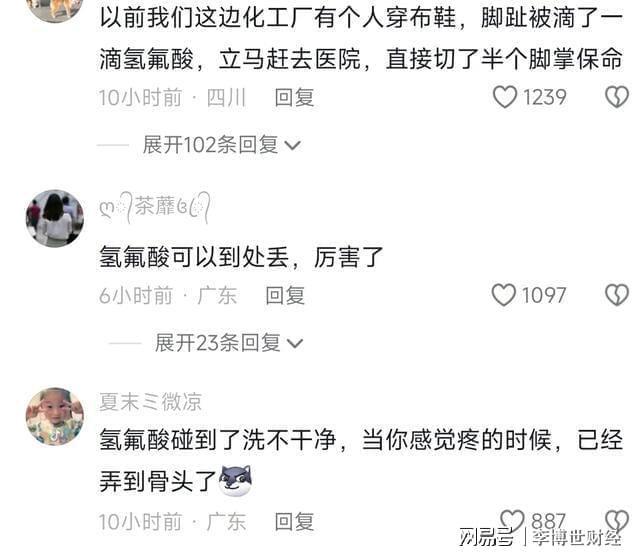Open the top commenter's avatar

55,9
